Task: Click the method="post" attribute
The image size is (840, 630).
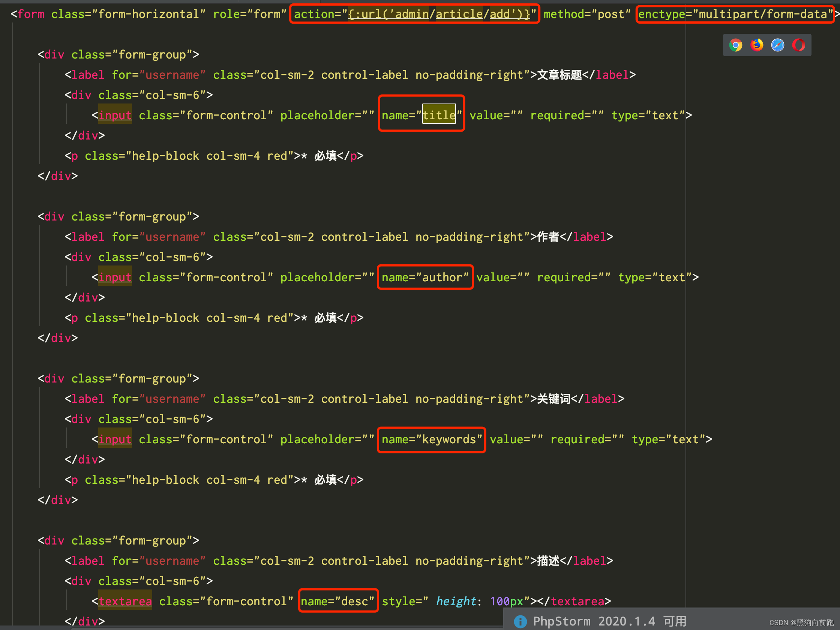Action: coord(587,14)
